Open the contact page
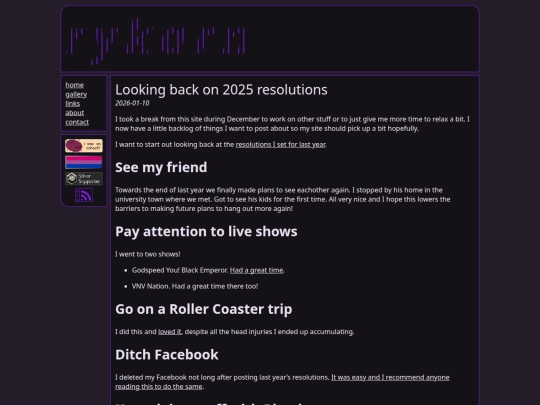The width and height of the screenshot is (540, 405). coord(77,122)
